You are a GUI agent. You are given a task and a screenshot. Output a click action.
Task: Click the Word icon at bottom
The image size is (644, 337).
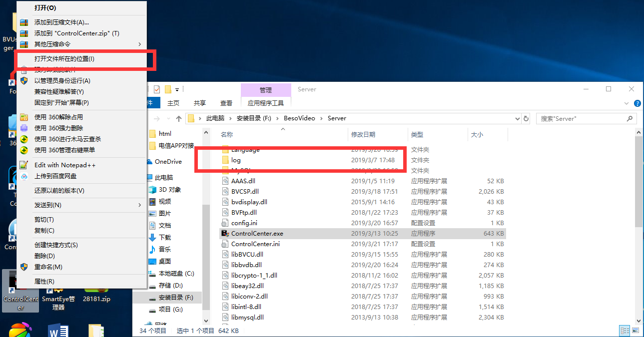pos(58,331)
